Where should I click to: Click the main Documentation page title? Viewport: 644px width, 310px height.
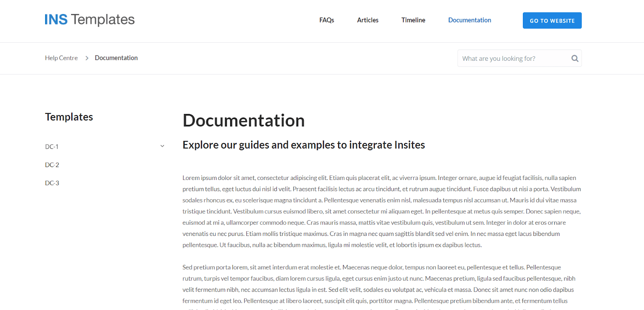tap(244, 120)
